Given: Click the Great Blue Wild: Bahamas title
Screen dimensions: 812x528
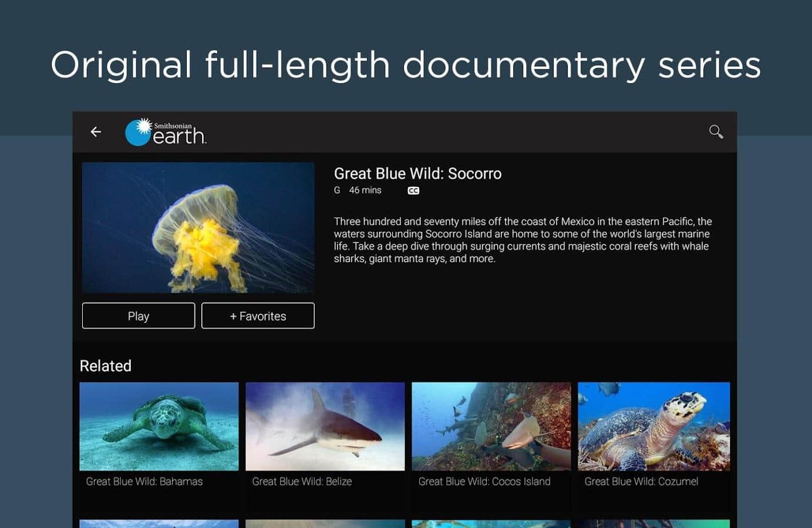Looking at the screenshot, I should 144,482.
